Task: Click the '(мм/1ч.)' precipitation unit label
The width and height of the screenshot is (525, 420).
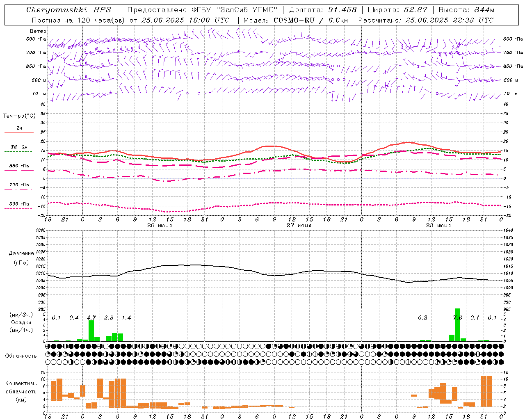Action: coord(21,330)
